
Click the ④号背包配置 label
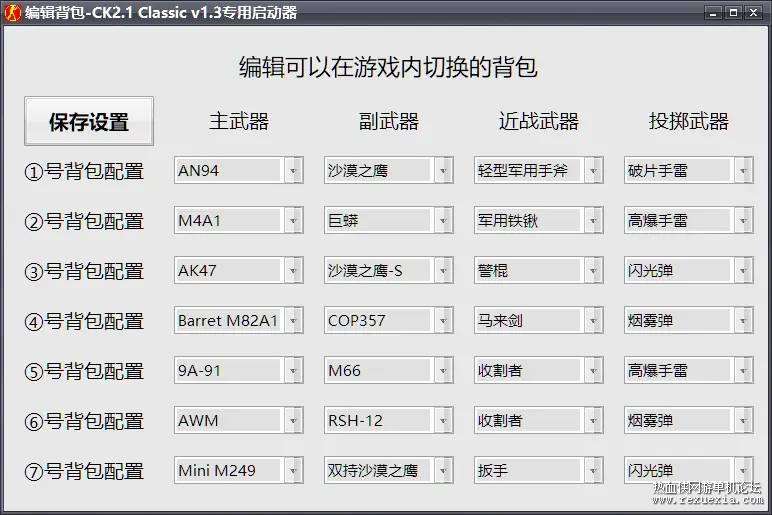(x=84, y=321)
